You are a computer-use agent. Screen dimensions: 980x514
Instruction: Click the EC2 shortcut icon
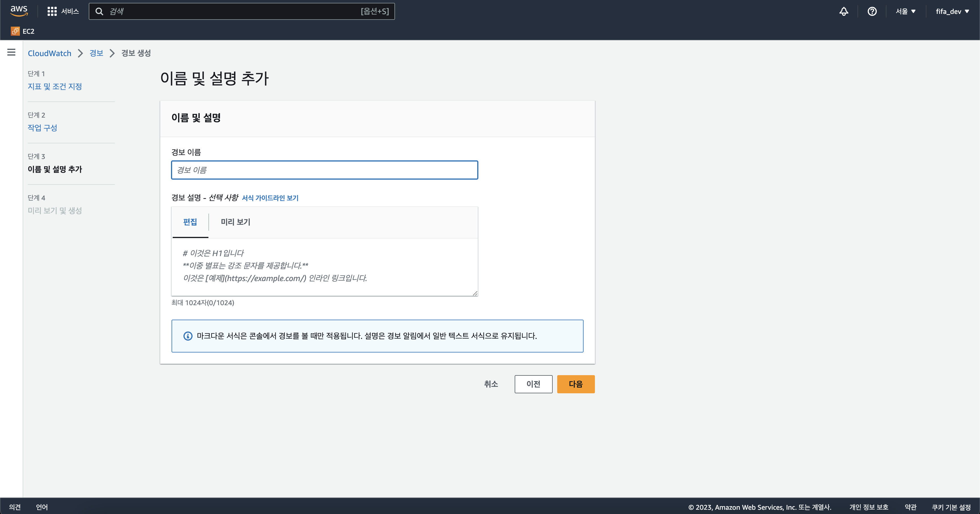tap(15, 31)
